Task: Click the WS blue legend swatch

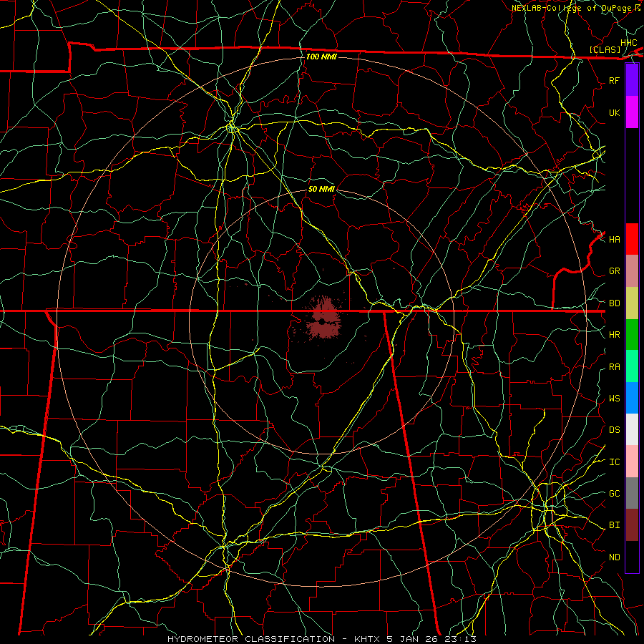Action: 632,398
